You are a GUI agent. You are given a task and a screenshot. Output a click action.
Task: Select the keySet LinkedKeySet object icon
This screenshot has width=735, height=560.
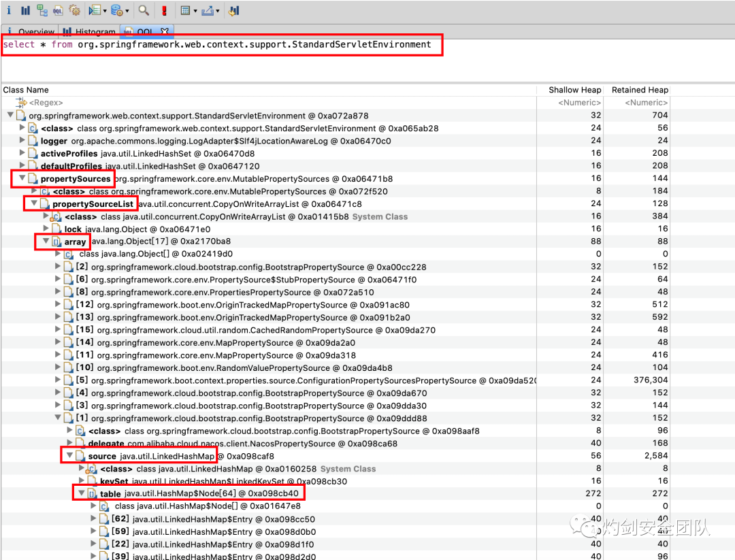93,481
